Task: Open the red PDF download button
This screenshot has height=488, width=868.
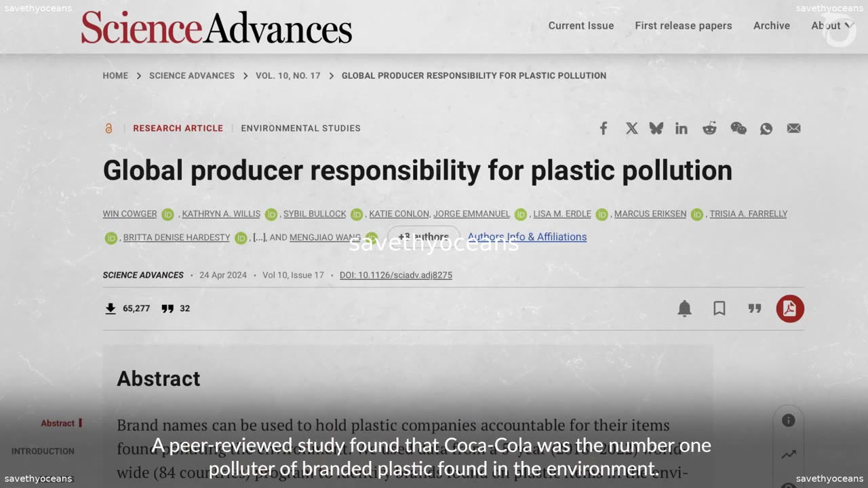Action: (x=790, y=308)
